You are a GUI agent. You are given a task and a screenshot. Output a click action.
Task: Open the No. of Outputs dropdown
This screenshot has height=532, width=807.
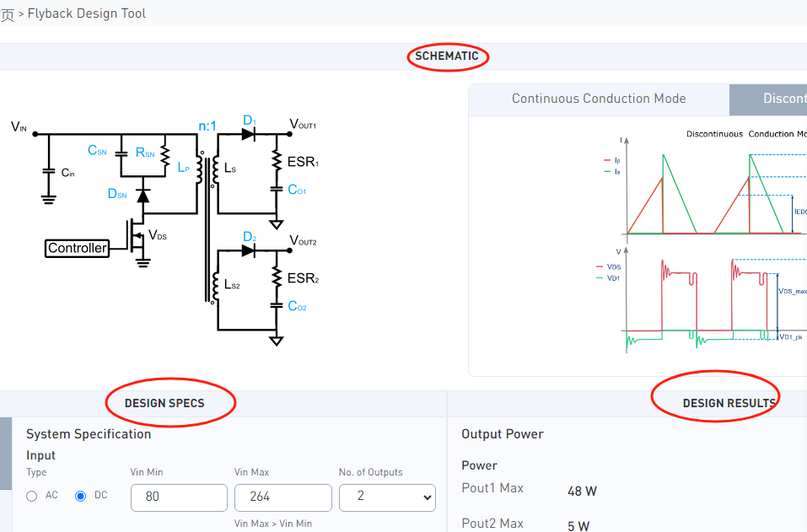387,497
